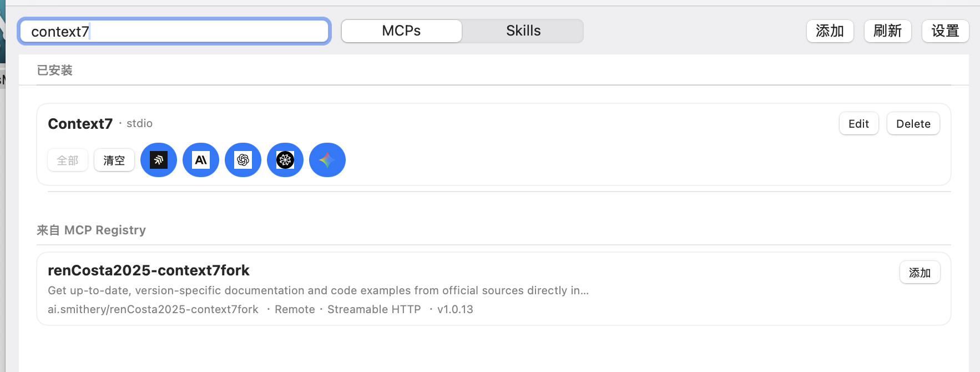Image resolution: width=980 pixels, height=372 pixels.
Task: Click the 清空 clear button
Action: click(114, 160)
